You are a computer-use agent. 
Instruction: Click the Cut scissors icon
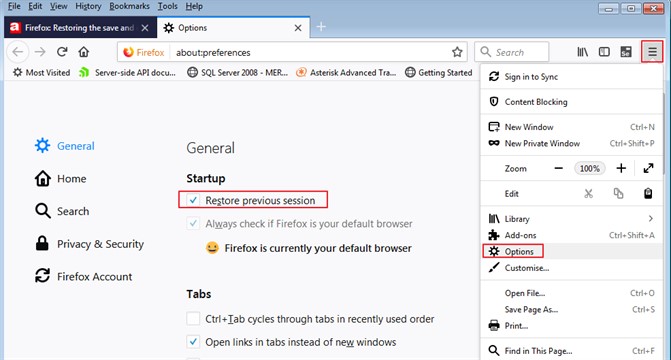(x=589, y=193)
